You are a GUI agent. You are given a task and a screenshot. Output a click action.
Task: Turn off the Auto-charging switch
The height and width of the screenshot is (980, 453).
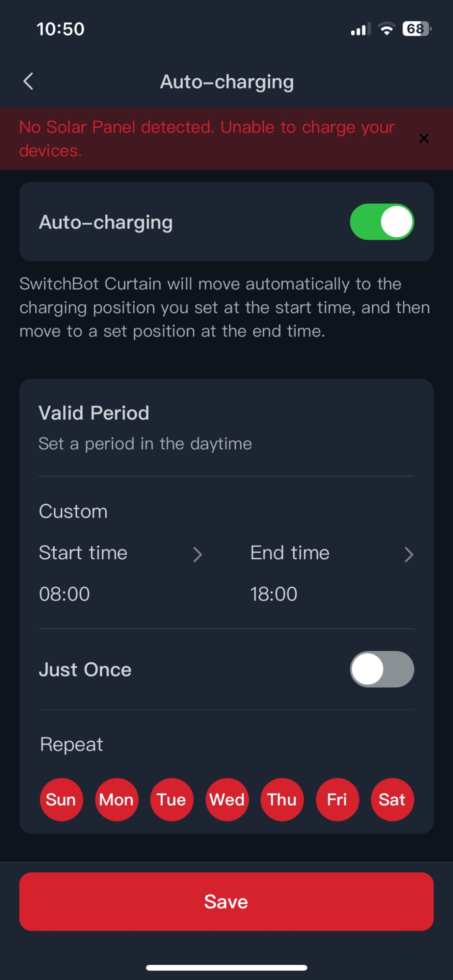[x=382, y=222]
